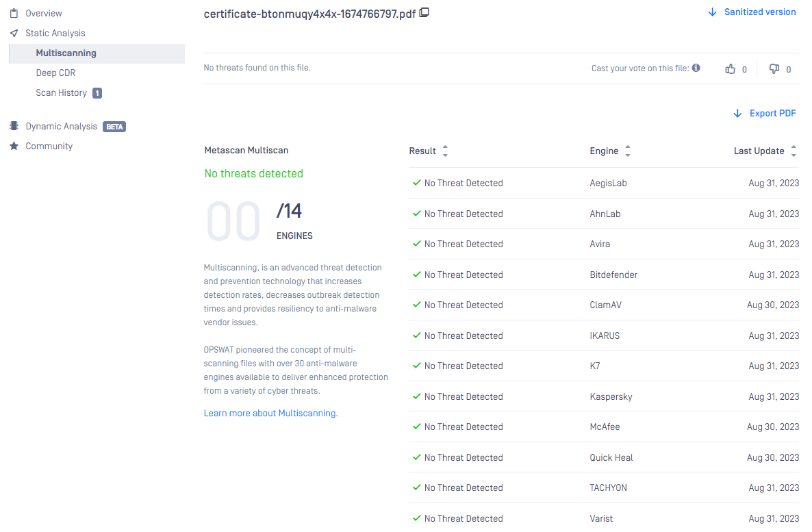The image size is (812, 532).
Task: Click No Threat Detected in the IKARUS row
Action: click(x=464, y=335)
